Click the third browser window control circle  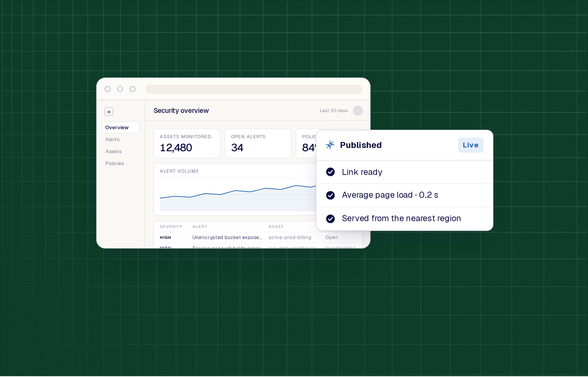[x=133, y=89]
